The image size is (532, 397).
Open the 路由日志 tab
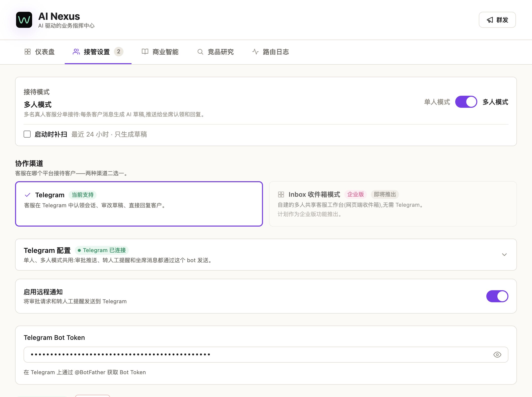(x=271, y=52)
